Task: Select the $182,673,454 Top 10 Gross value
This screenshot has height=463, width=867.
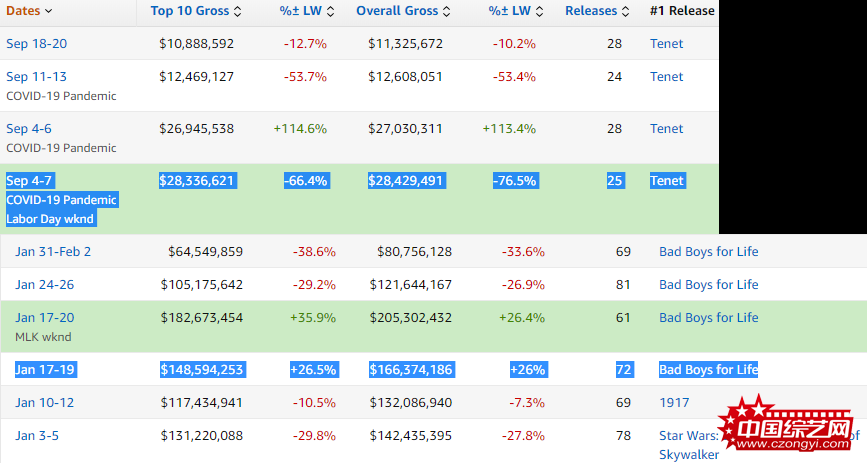Action: (201, 318)
